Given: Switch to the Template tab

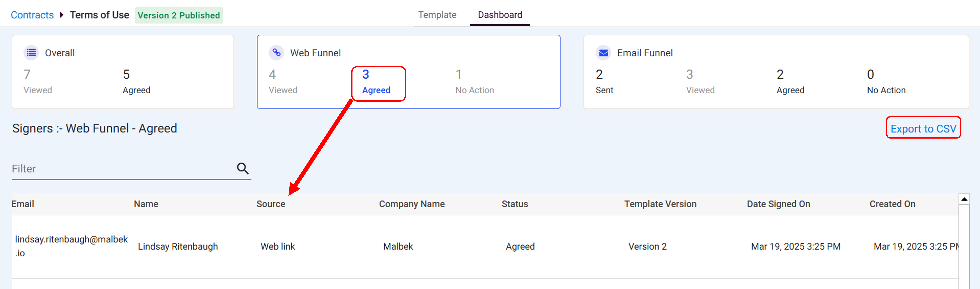Looking at the screenshot, I should 437,15.
